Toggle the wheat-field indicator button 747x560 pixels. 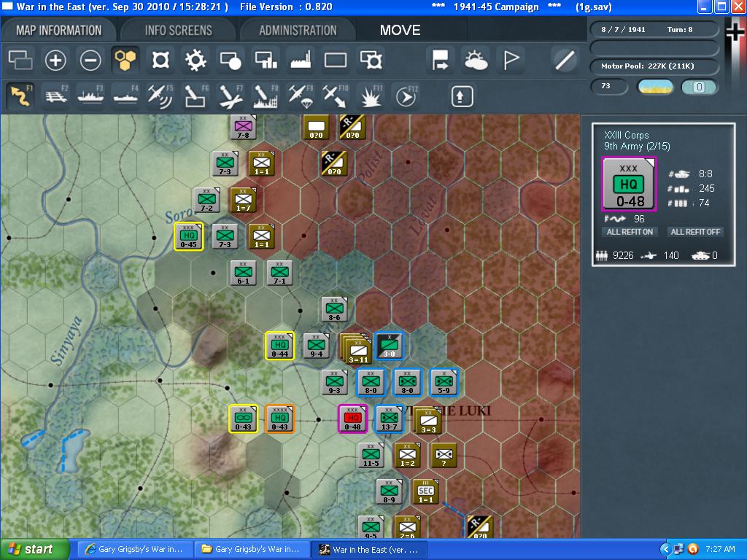pyautogui.click(x=656, y=87)
